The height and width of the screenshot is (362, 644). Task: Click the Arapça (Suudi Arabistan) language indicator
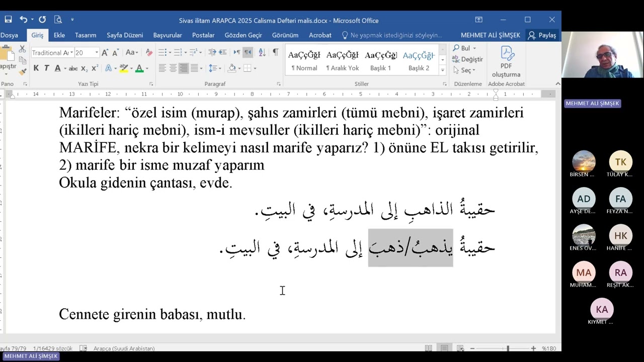click(124, 348)
